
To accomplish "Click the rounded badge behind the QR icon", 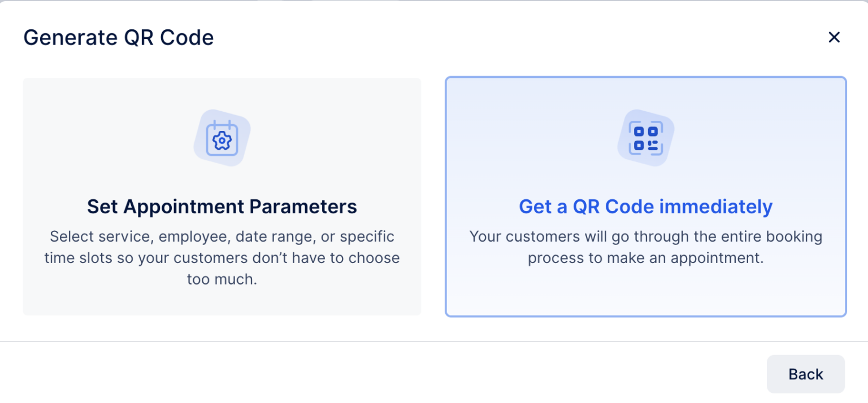I will [646, 138].
